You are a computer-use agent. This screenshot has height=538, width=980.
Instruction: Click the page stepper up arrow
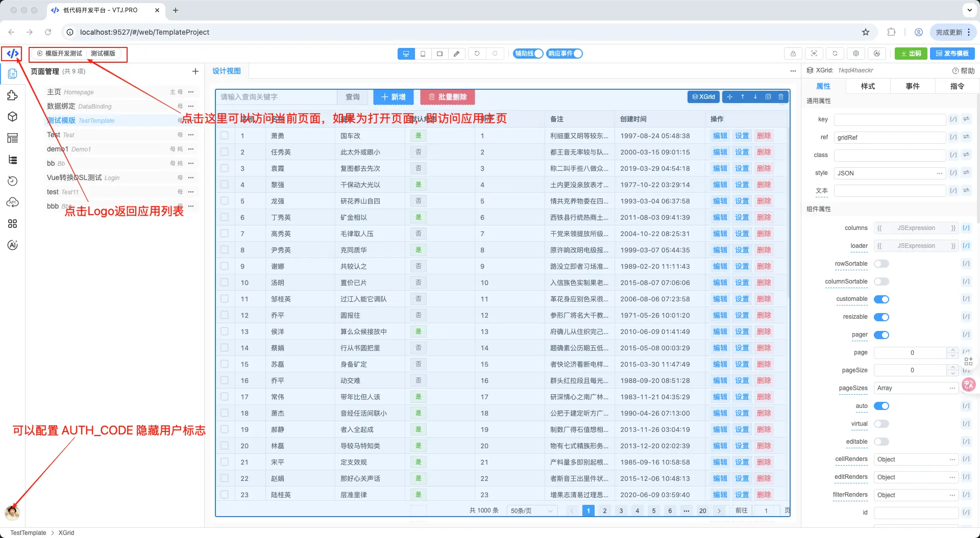coord(952,350)
